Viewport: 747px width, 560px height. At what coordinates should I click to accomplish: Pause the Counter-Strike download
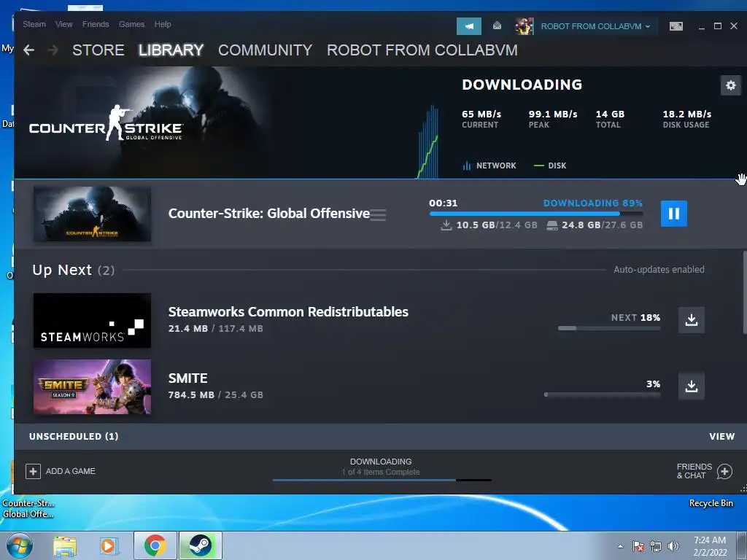673,214
